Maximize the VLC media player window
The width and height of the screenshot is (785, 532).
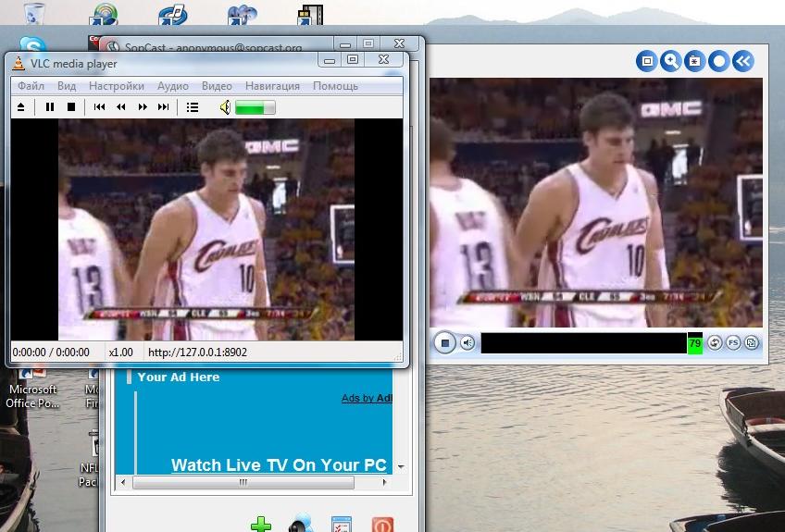point(353,59)
